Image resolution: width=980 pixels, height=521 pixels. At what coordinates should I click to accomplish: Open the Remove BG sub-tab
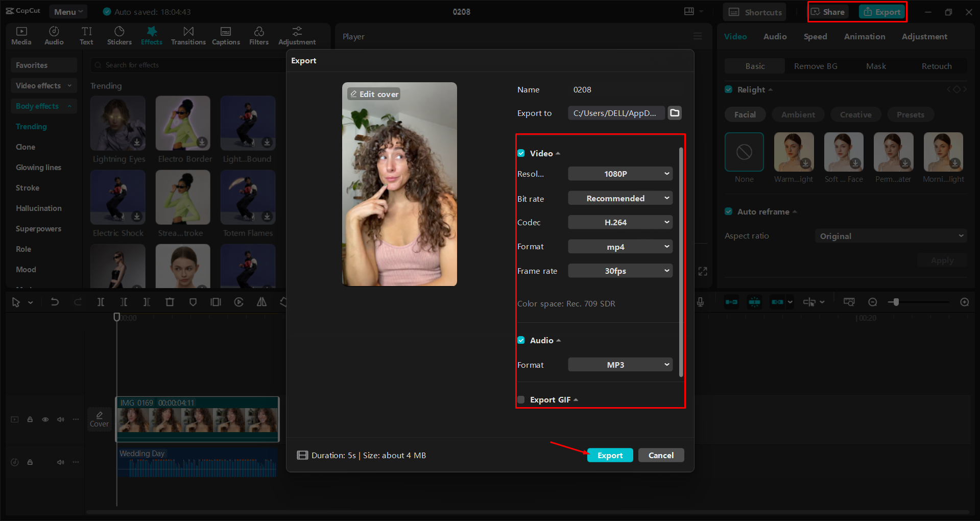816,66
